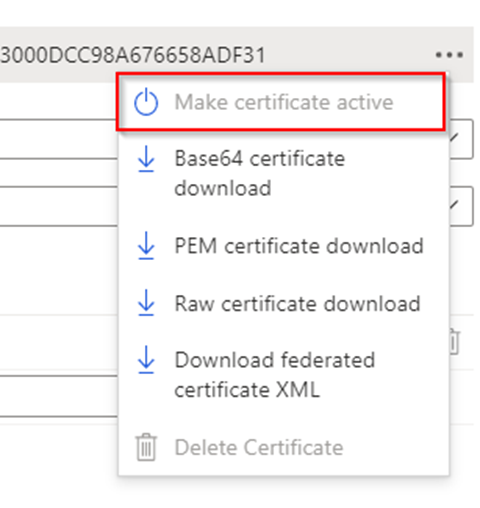Click the input field left of federated XML option
This screenshot has width=480, height=508.
(x=59, y=396)
